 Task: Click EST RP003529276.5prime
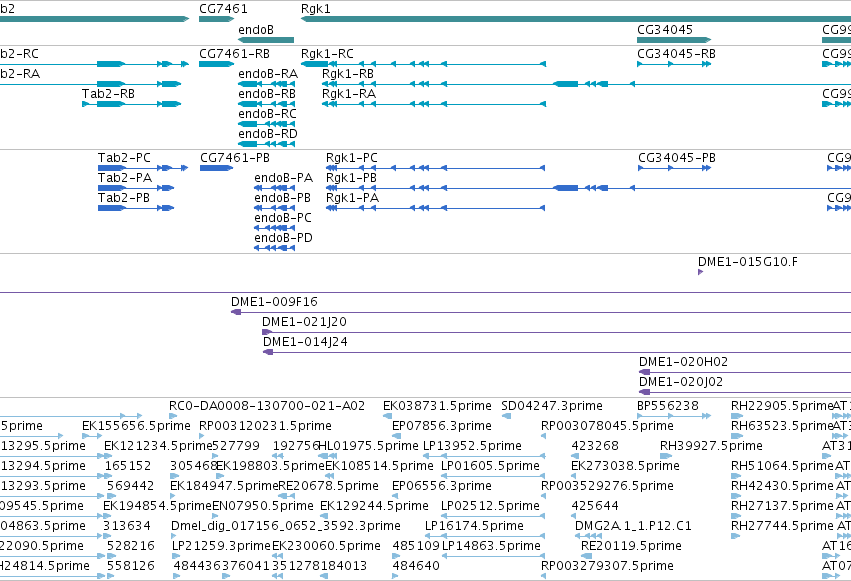607,487
